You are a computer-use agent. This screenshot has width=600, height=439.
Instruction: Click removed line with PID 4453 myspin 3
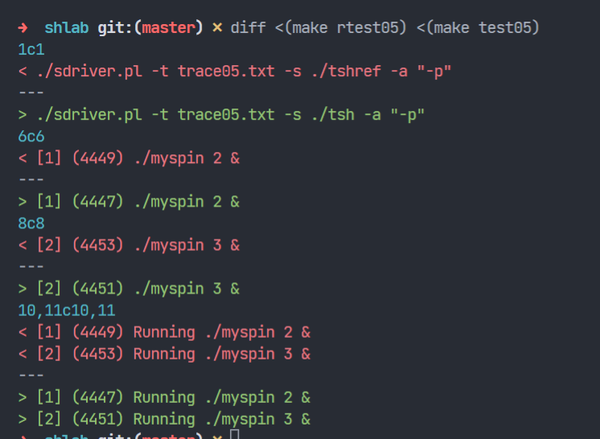click(129, 245)
